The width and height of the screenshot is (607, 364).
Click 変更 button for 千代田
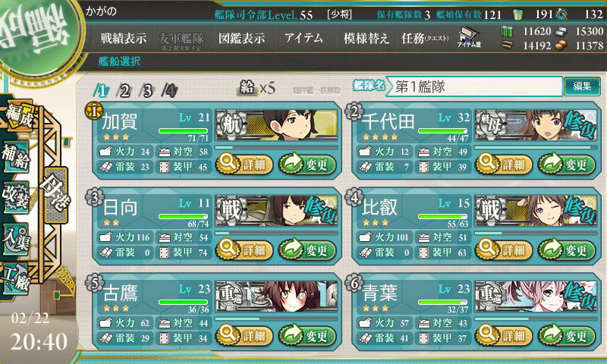(x=566, y=165)
